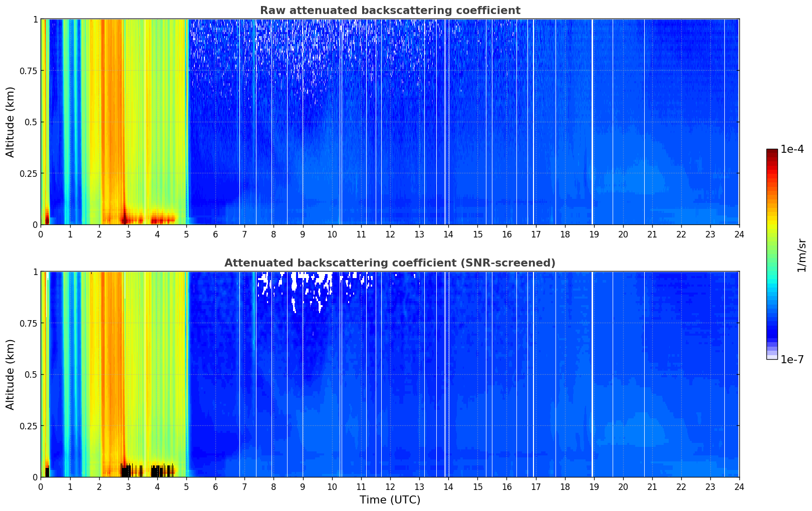Click hour 24 tick label under bottom plot
Image resolution: width=812 pixels, height=511 pixels.
739,486
